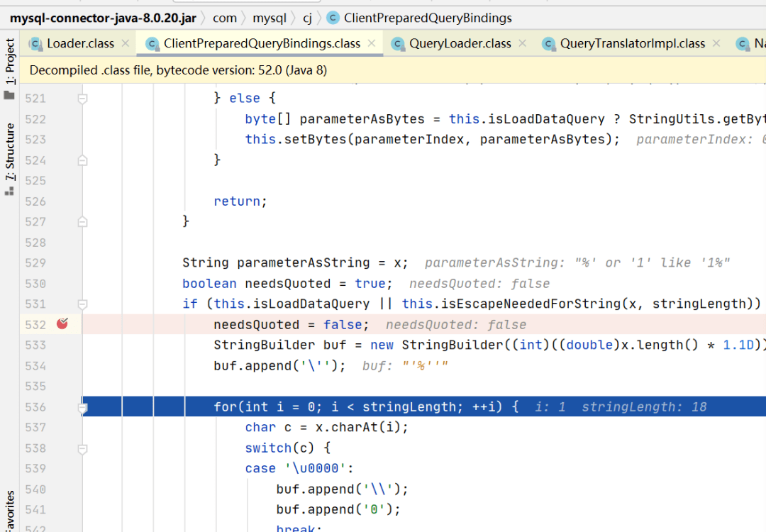The height and width of the screenshot is (532, 766).
Task: Collapse the for loop at line 536
Action: coord(82,407)
